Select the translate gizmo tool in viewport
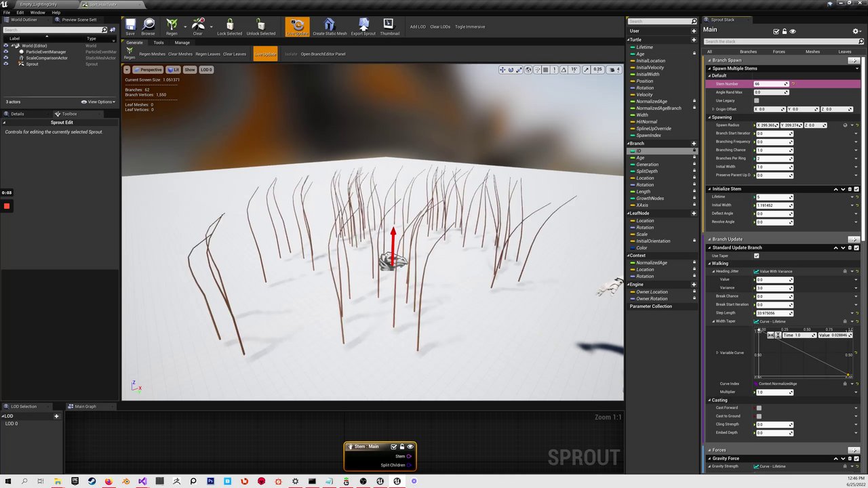 click(x=502, y=70)
